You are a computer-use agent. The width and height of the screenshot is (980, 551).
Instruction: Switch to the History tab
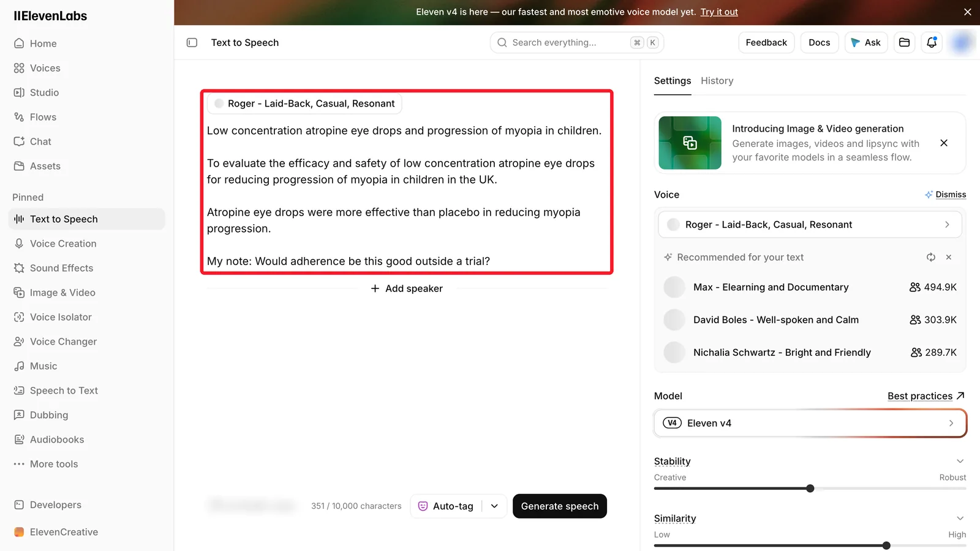click(x=717, y=81)
